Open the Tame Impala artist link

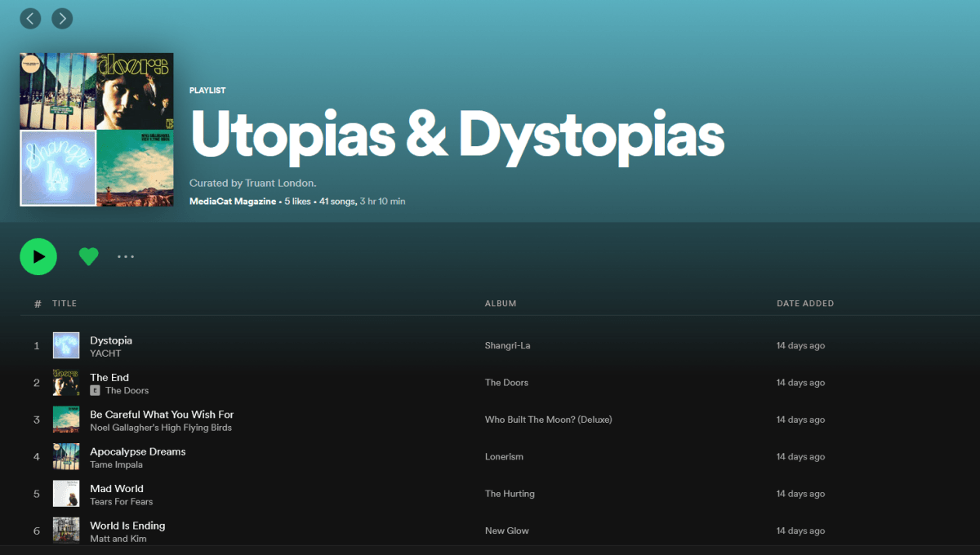tap(116, 465)
